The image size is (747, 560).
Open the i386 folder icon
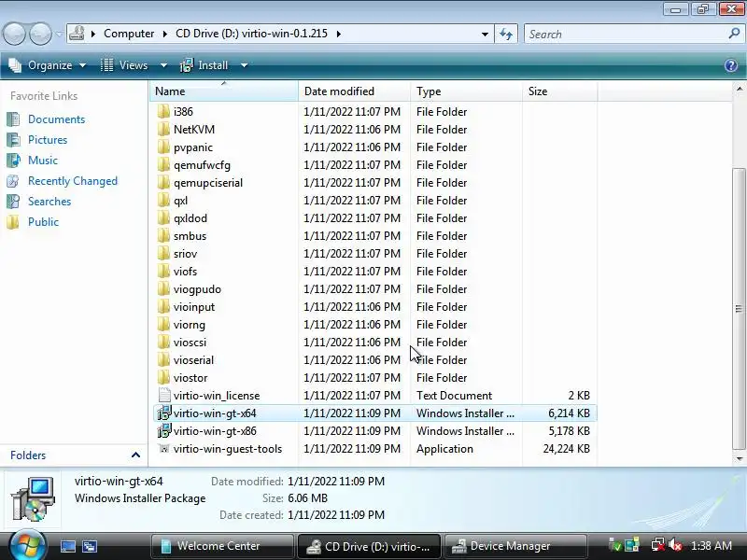[x=163, y=111]
